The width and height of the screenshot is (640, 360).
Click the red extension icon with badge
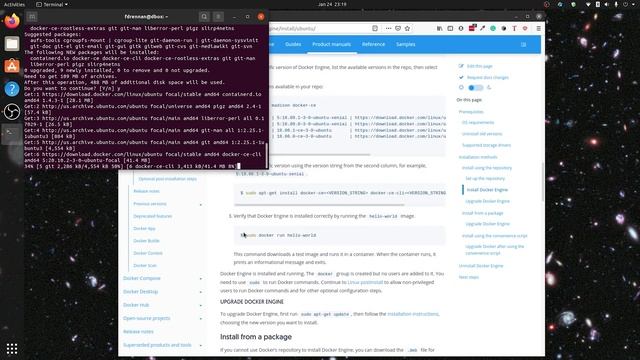(472, 28)
